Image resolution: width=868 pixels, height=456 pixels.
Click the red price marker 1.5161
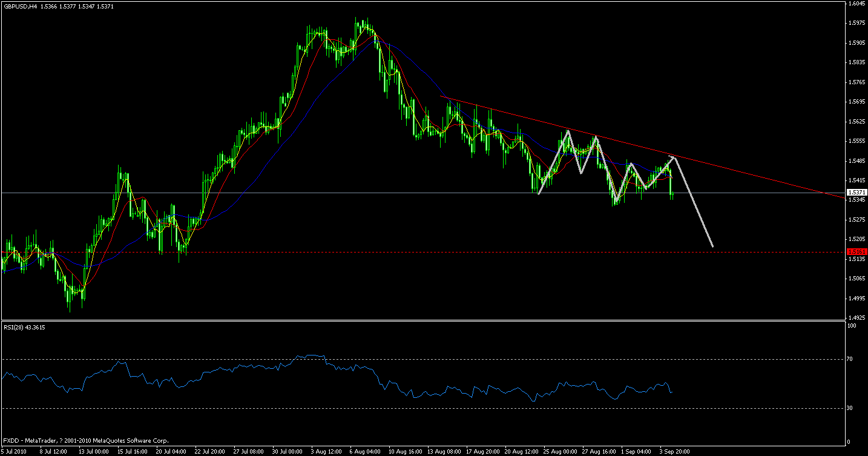pos(857,251)
